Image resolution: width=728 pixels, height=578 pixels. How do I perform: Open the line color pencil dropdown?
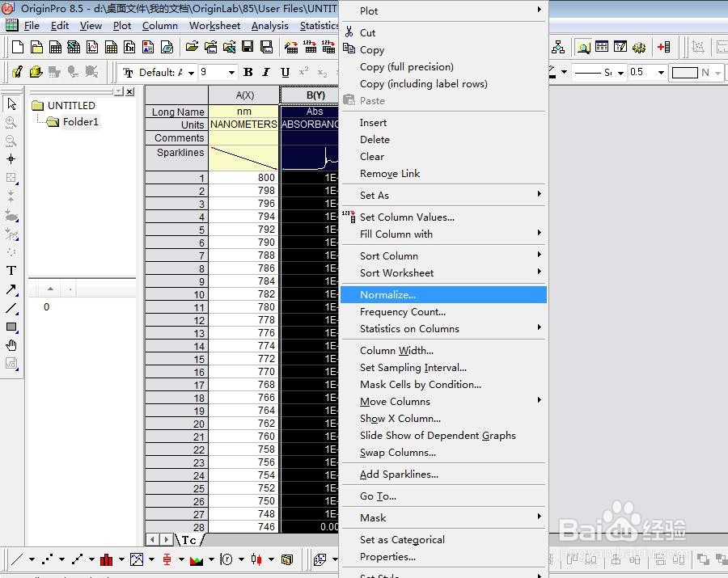click(x=564, y=72)
